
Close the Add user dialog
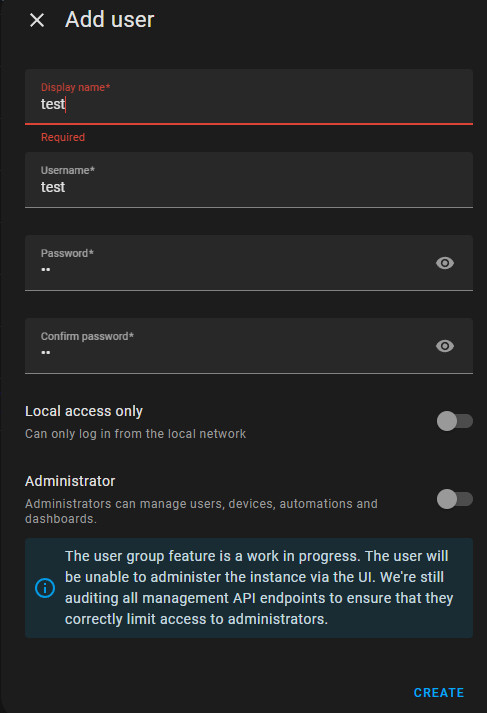[37, 20]
